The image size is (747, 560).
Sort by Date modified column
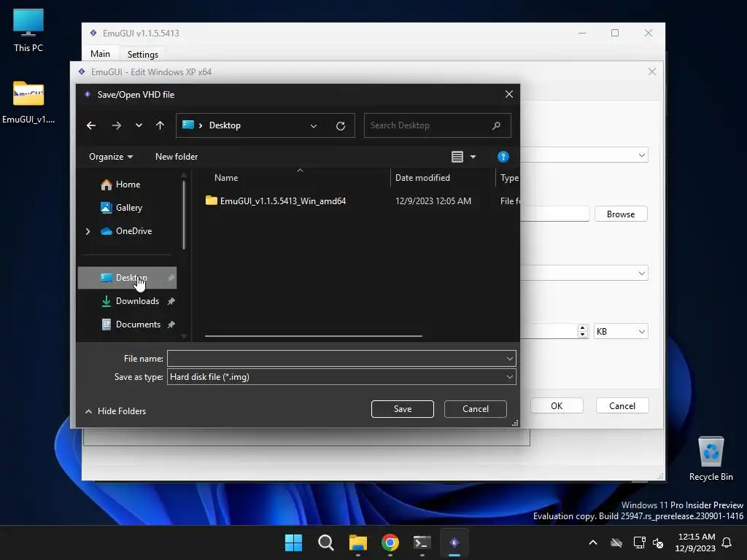422,178
